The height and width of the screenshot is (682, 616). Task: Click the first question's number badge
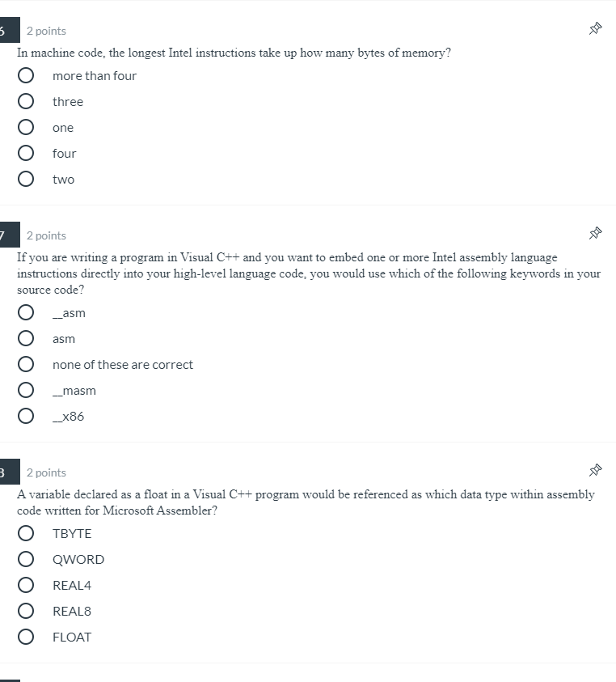[10, 30]
